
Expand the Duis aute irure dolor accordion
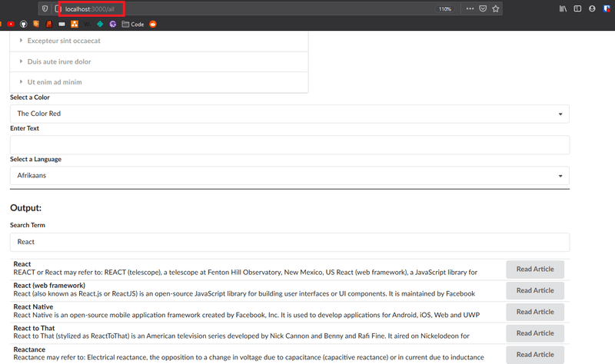(x=159, y=61)
